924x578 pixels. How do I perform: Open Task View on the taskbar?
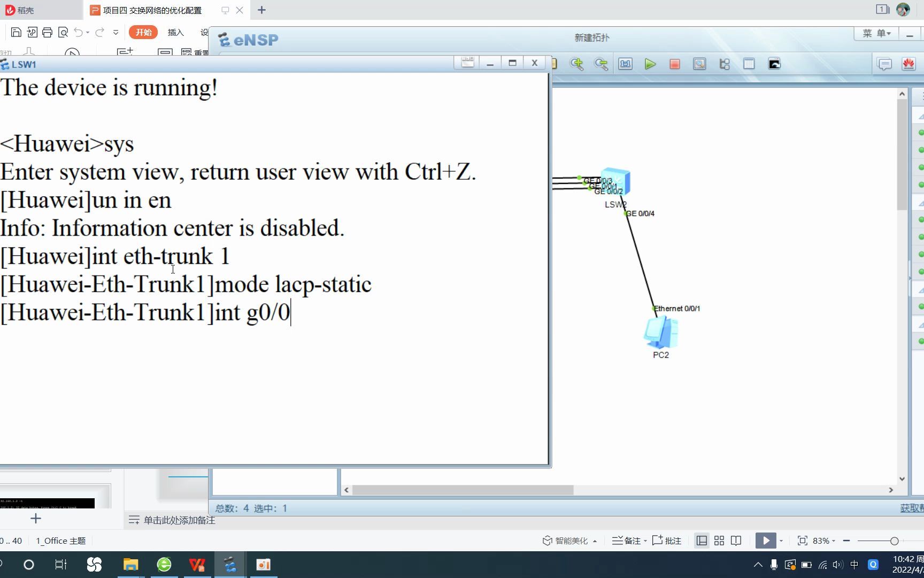(61, 565)
